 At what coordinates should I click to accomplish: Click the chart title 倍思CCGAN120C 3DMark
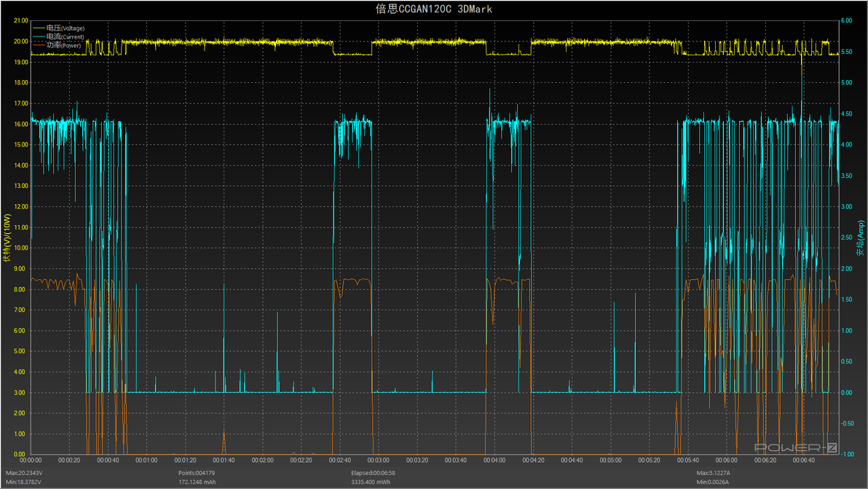pos(434,9)
